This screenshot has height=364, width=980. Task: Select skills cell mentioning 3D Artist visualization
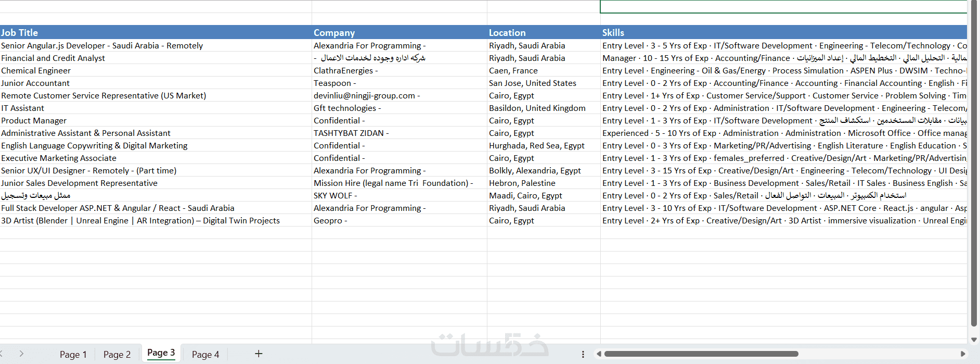tap(783, 220)
